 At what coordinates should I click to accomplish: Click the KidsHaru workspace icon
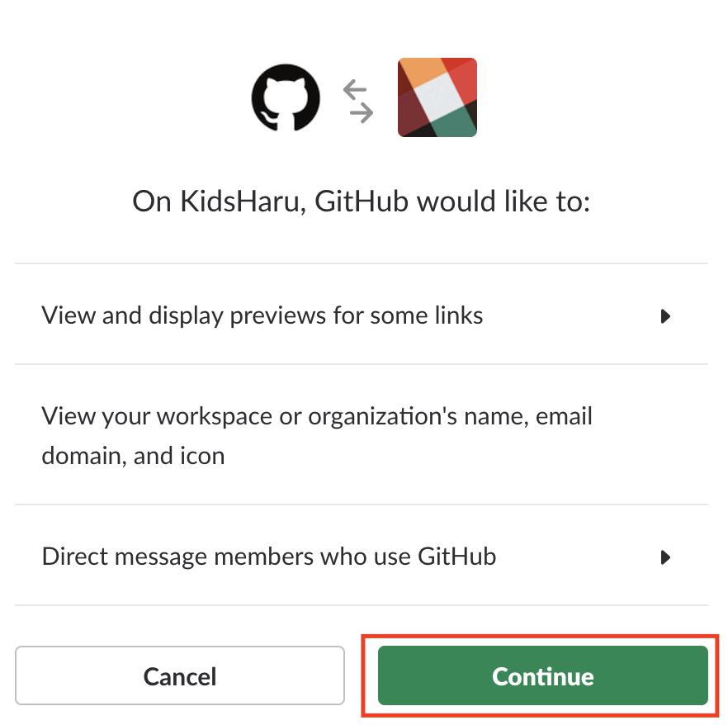[x=437, y=97]
